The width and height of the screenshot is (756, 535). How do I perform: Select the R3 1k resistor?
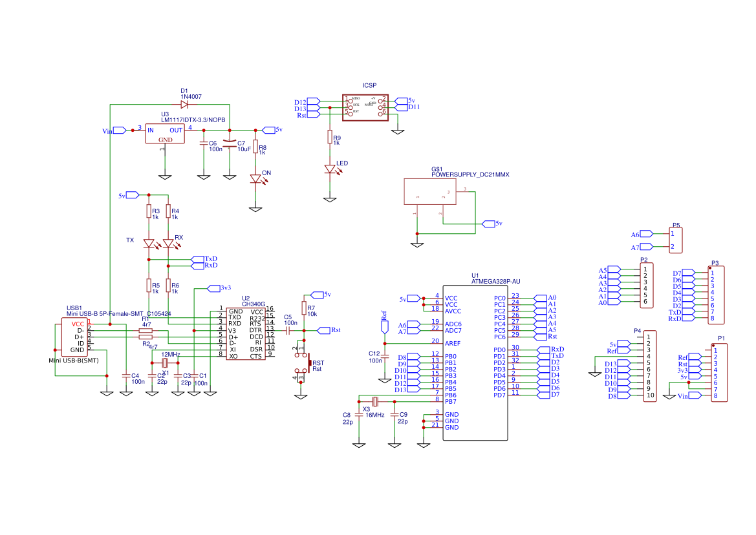[x=149, y=211]
